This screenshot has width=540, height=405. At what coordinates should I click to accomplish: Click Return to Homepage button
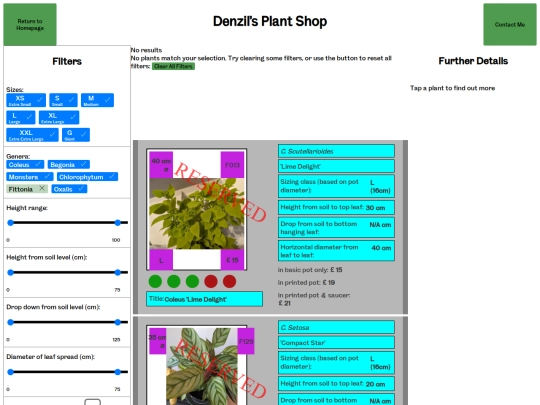[30, 24]
